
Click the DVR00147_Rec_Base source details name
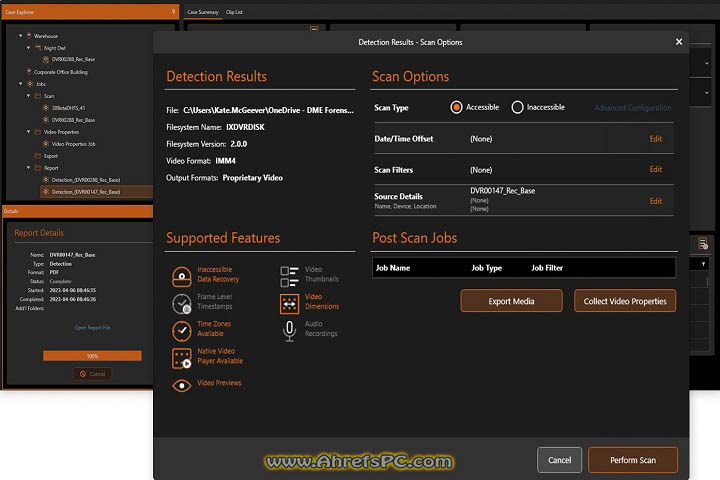click(502, 191)
